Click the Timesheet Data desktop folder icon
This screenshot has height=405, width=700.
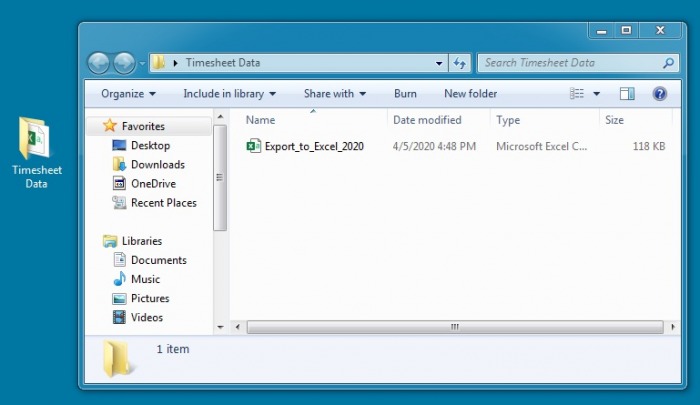[x=34, y=138]
